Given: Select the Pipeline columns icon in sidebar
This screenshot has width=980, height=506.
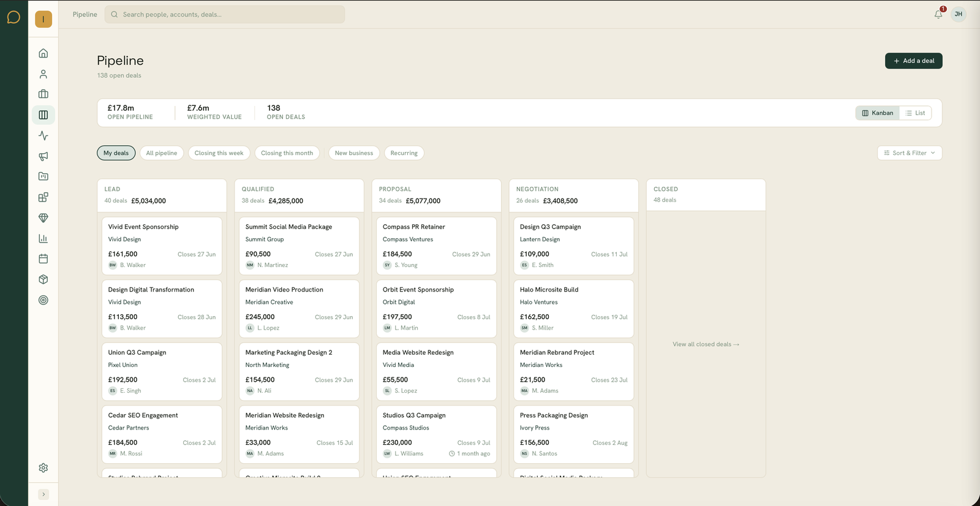Looking at the screenshot, I should [x=43, y=115].
